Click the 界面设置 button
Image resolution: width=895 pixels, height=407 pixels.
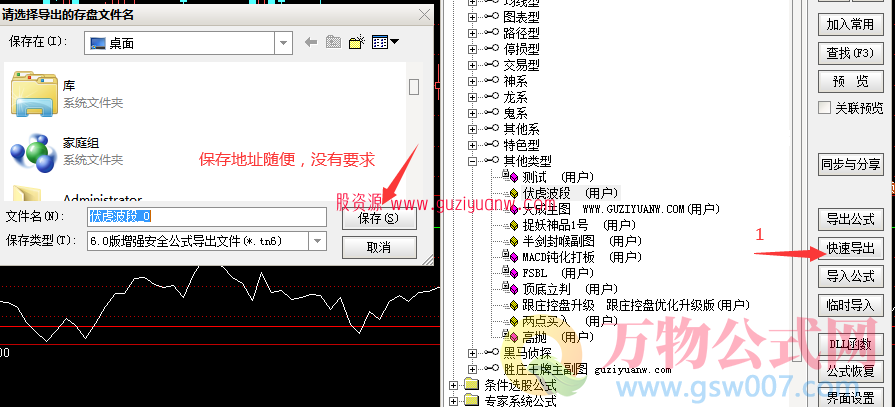[850, 397]
